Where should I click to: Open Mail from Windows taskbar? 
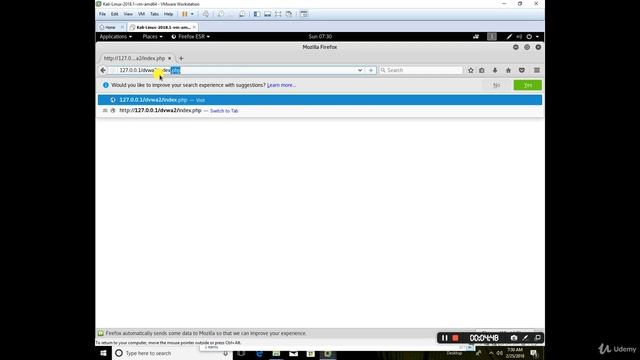point(293,353)
